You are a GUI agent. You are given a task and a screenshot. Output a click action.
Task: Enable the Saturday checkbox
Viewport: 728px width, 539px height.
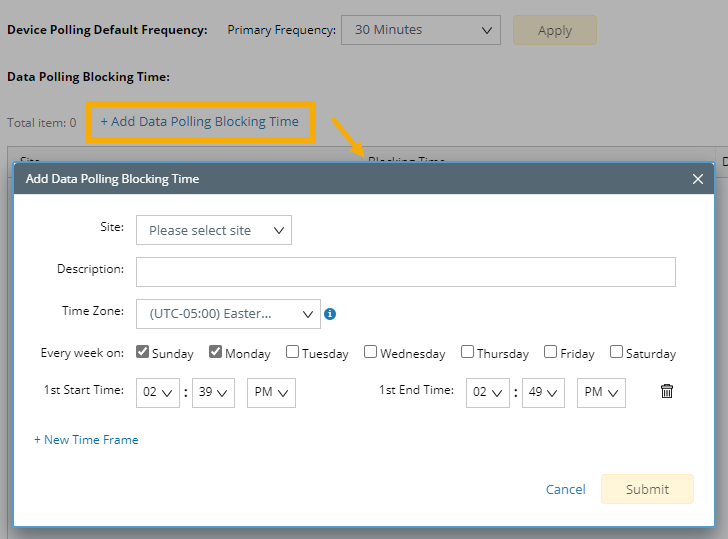[x=616, y=352]
